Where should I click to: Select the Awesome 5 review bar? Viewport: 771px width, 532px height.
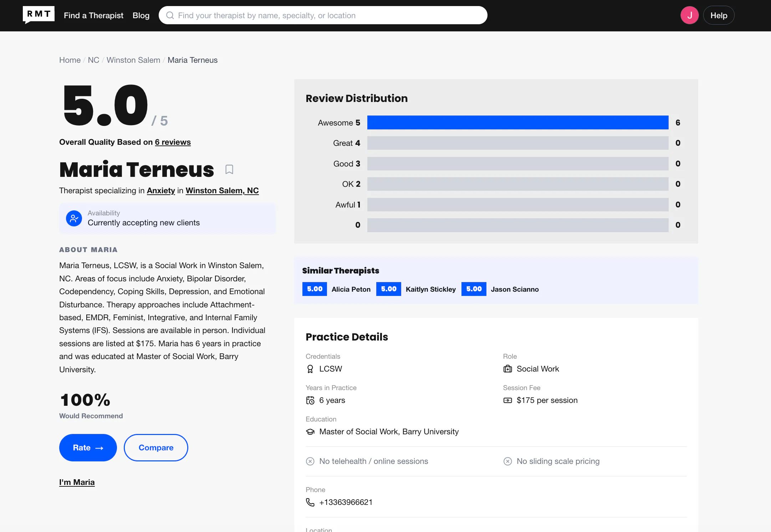click(x=518, y=122)
